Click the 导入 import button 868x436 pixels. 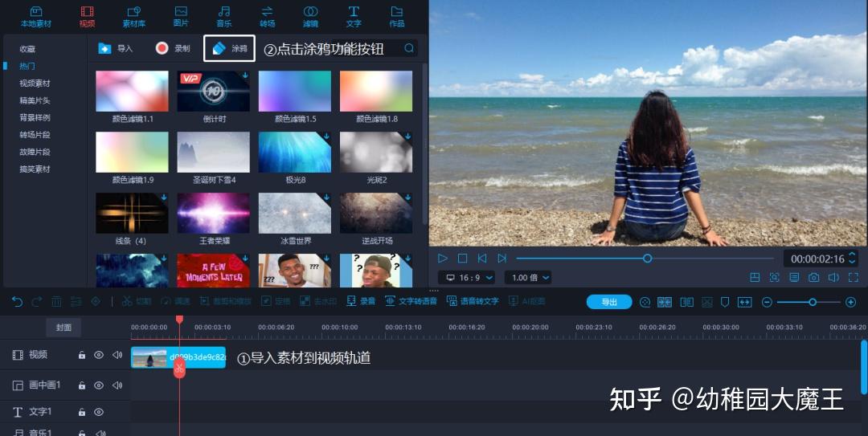(116, 49)
